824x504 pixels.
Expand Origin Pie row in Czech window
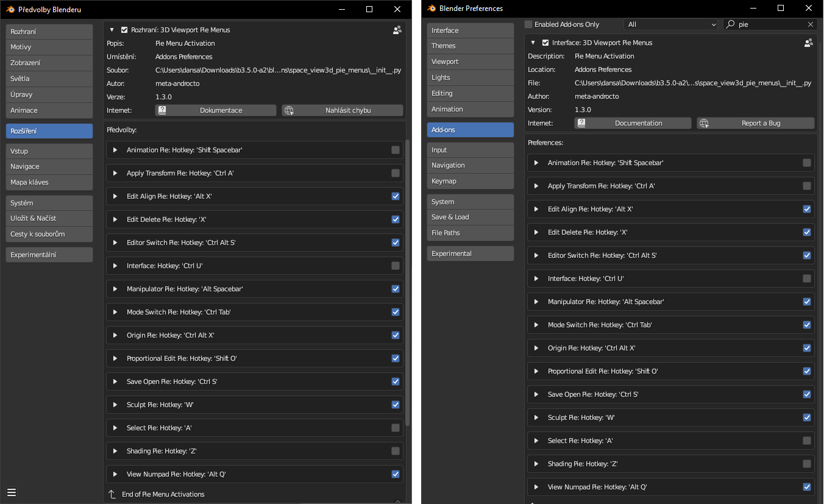coord(115,335)
